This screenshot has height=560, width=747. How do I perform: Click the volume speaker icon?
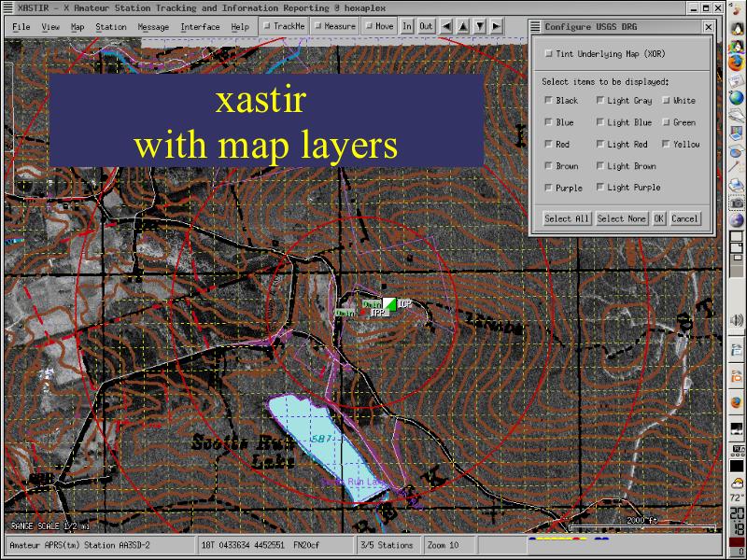737,319
